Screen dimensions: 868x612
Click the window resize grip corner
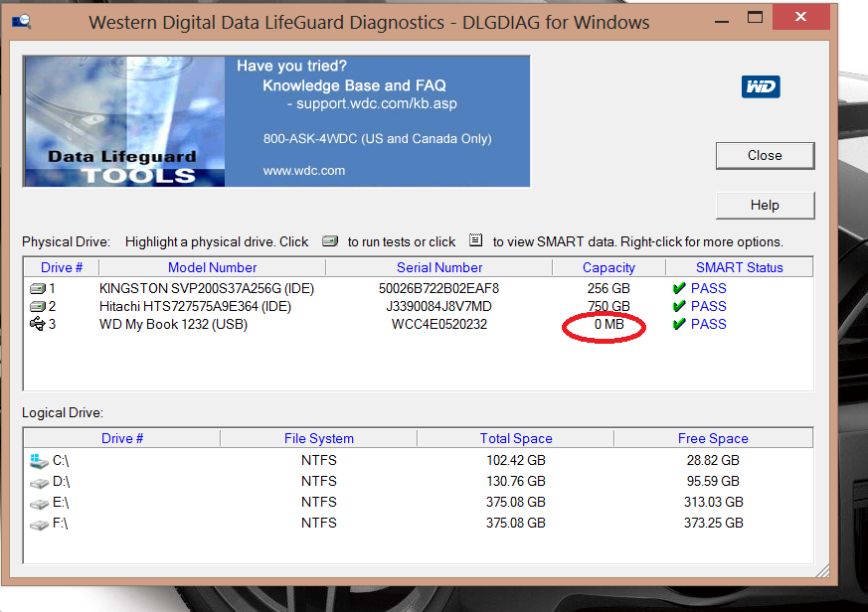[822, 570]
